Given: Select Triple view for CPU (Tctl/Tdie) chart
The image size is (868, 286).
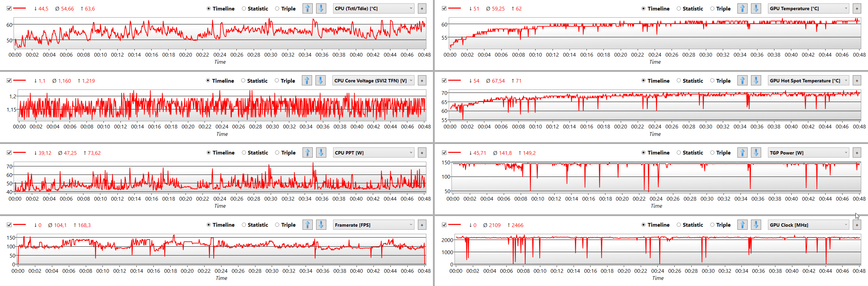Looking at the screenshot, I should pos(285,8).
